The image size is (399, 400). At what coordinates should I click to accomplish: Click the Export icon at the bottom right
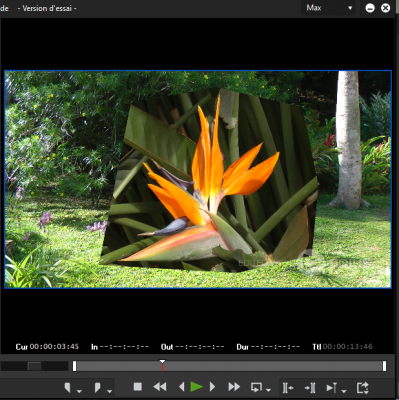pos(363,388)
